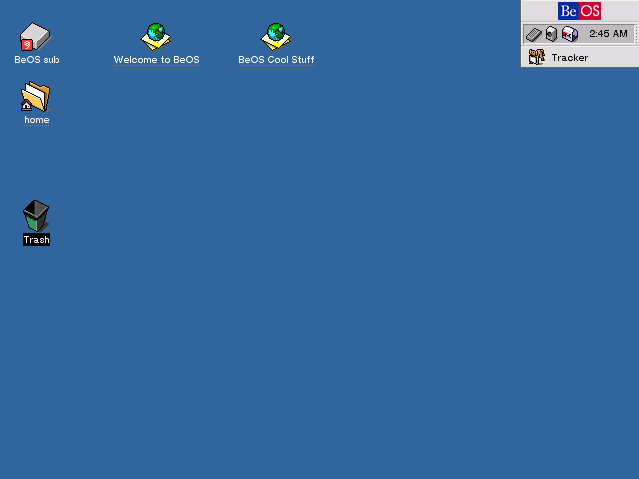
Task: Select the Trash can icon
Action: (36, 216)
